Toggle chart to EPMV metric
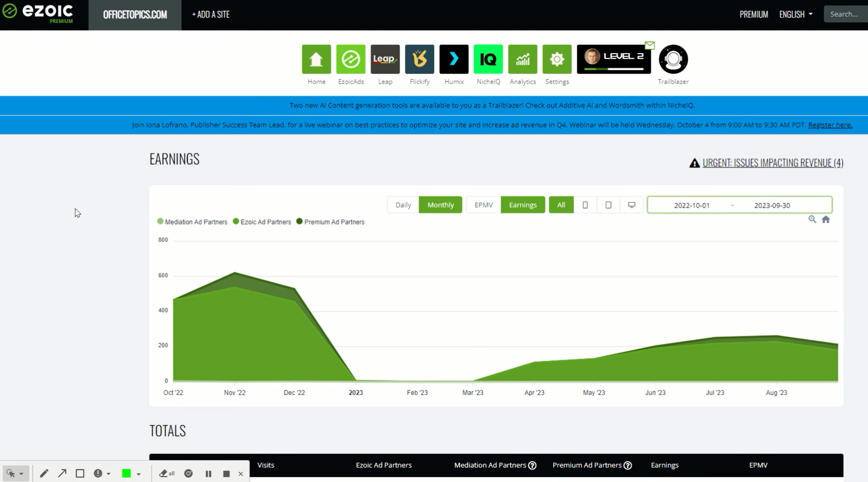 483,205
